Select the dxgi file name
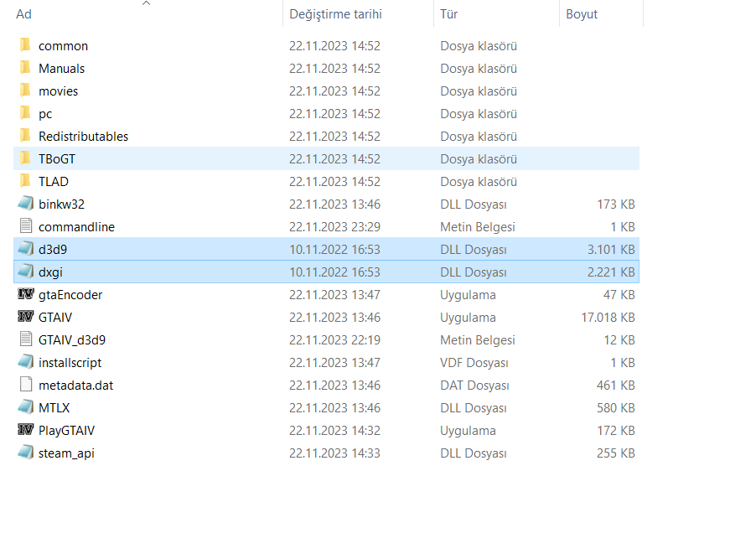The image size is (756, 559). pyautogui.click(x=50, y=272)
